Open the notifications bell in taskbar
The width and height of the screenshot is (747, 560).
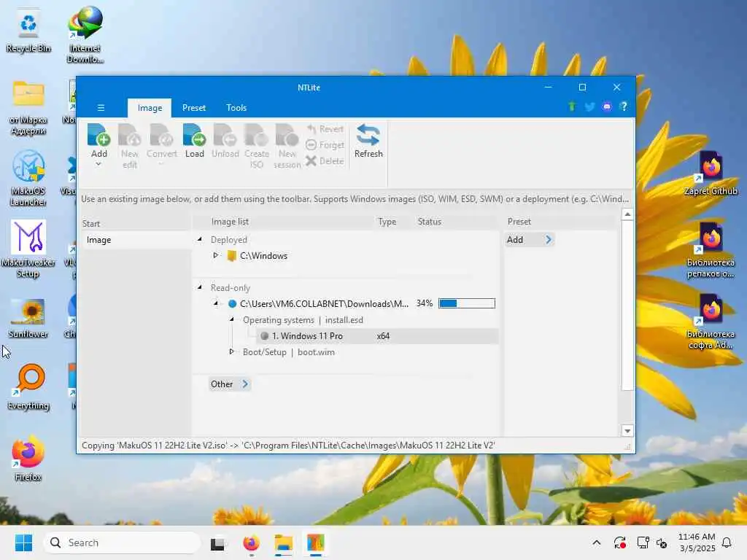click(x=727, y=542)
